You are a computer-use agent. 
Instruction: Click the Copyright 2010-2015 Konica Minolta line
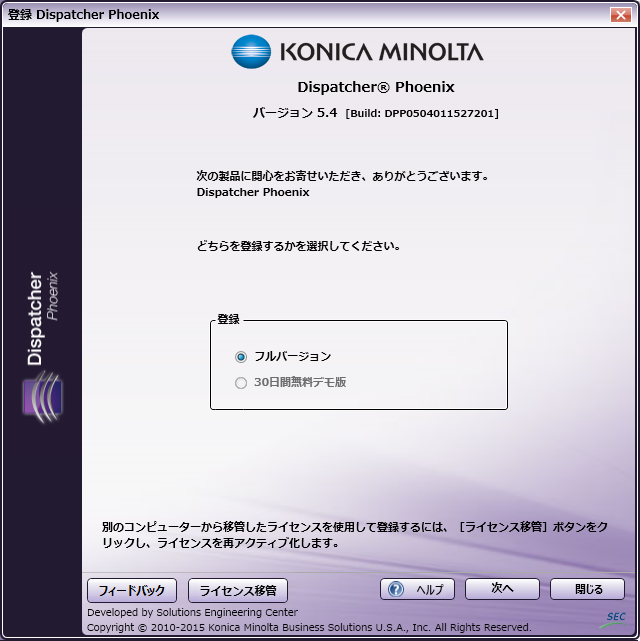pyautogui.click(x=309, y=627)
